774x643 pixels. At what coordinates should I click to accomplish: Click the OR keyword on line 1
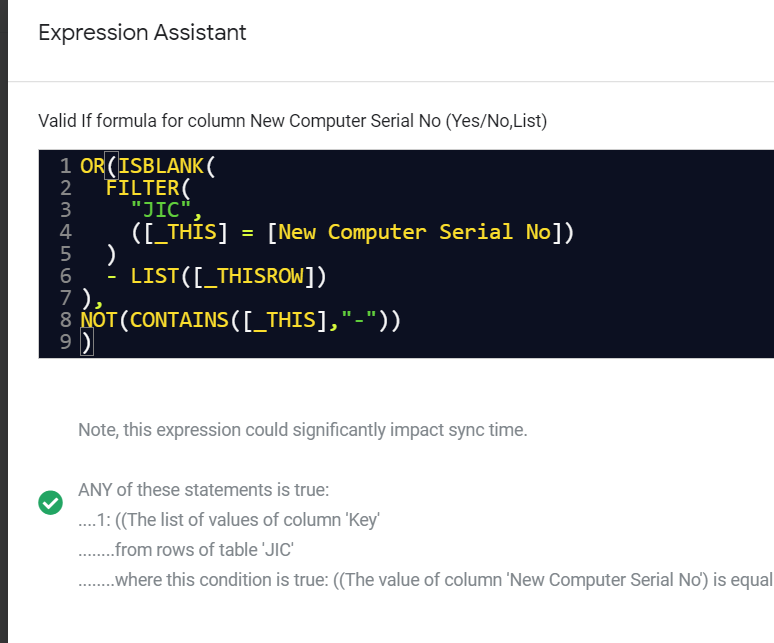[x=92, y=166]
